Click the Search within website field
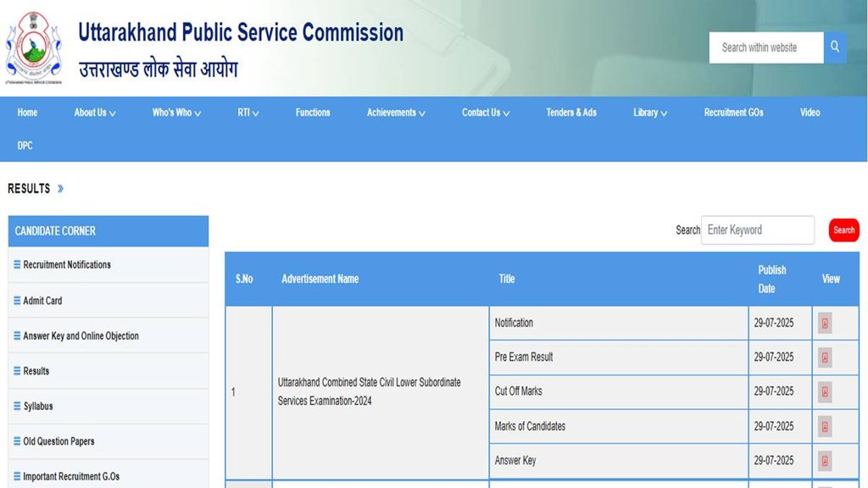868x488 pixels. click(766, 47)
